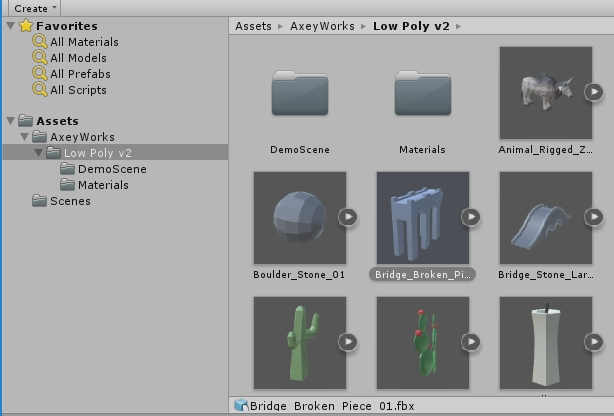Screen dimensions: 614x416
Task: Expand the white candle pillar sub-assets arrow
Action: 594,342
